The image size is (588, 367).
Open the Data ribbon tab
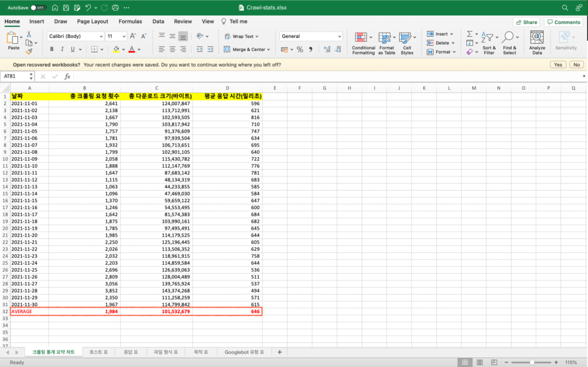click(x=158, y=21)
